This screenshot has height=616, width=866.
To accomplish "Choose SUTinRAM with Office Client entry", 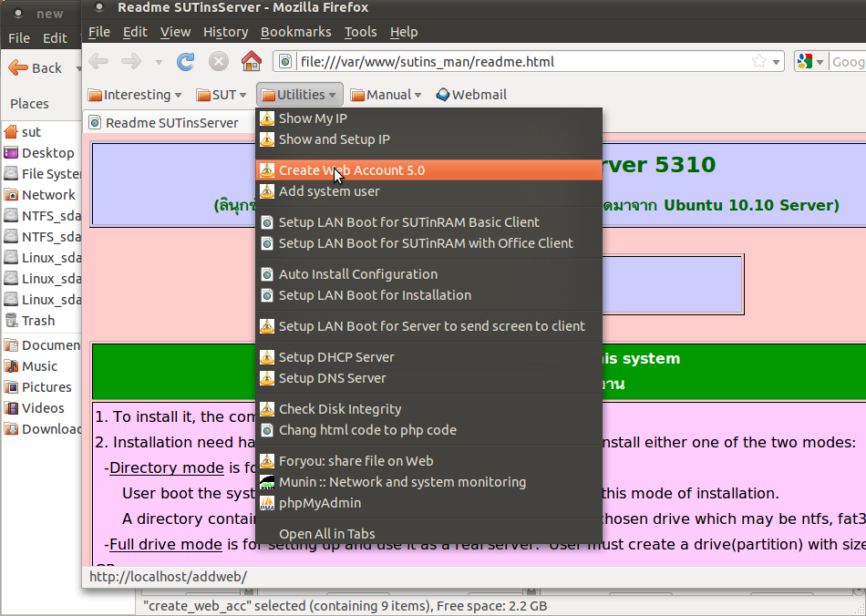I will (x=429, y=243).
